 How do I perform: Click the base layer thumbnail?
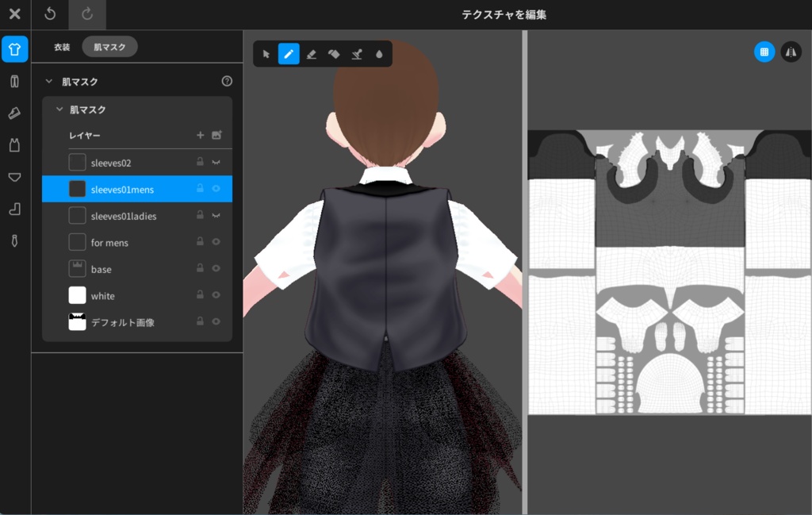click(77, 268)
